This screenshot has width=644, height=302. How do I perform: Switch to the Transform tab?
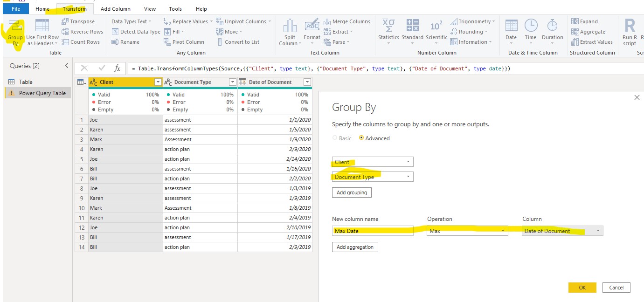pos(75,9)
